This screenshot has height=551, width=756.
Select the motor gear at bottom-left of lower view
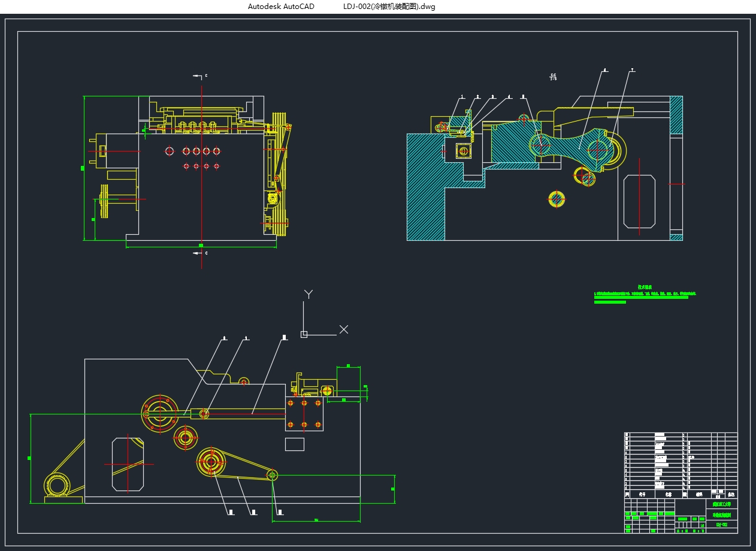57,485
